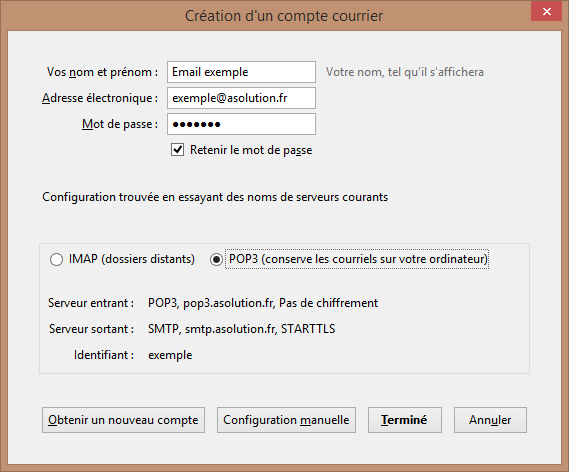Click the 'POP3 (conserve les courriels…)' label

(x=358, y=259)
